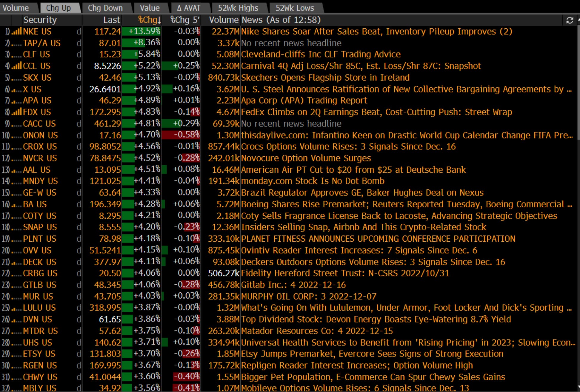Viewport: 580px width, 392px height.
Task: Open the FedEx Climbs on 2Q Earnings headline
Action: tap(376, 112)
